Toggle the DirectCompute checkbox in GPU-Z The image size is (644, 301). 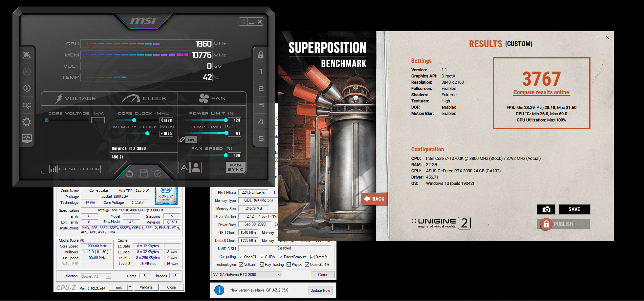(281, 257)
